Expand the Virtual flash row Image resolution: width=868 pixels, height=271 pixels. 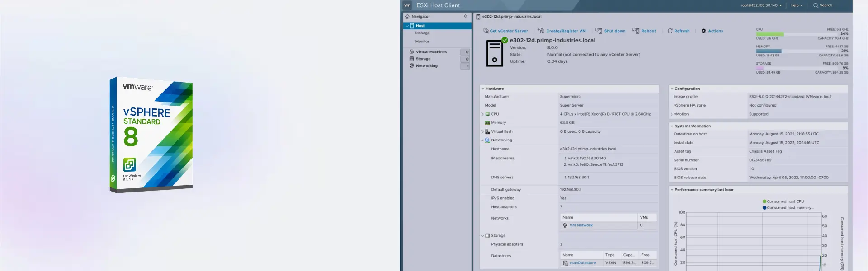point(482,131)
